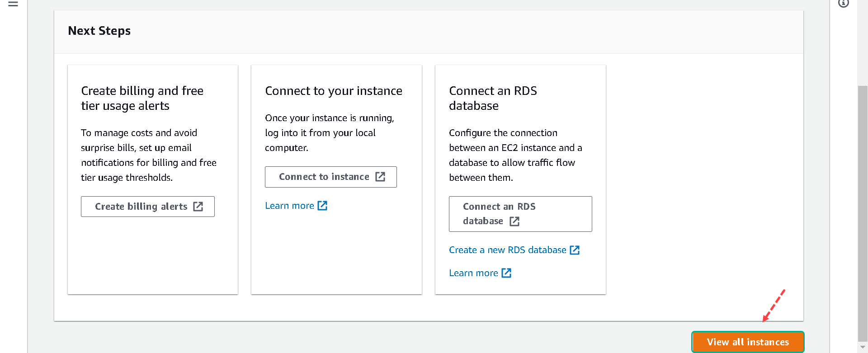Select text 'To manage costs and avoid'
The image size is (868, 353).
[x=139, y=133]
